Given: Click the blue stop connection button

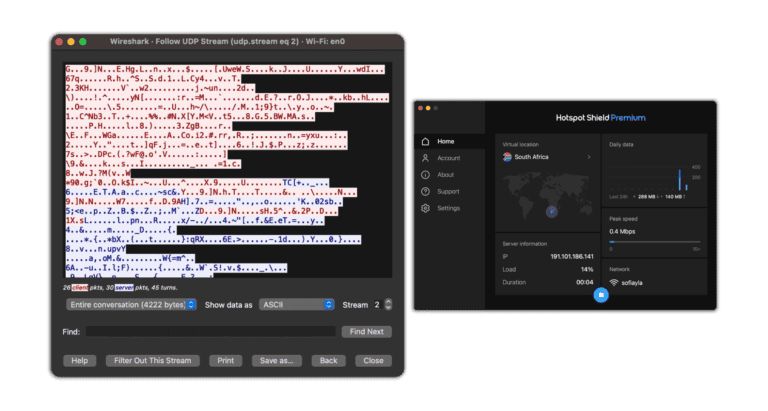Looking at the screenshot, I should 601,295.
